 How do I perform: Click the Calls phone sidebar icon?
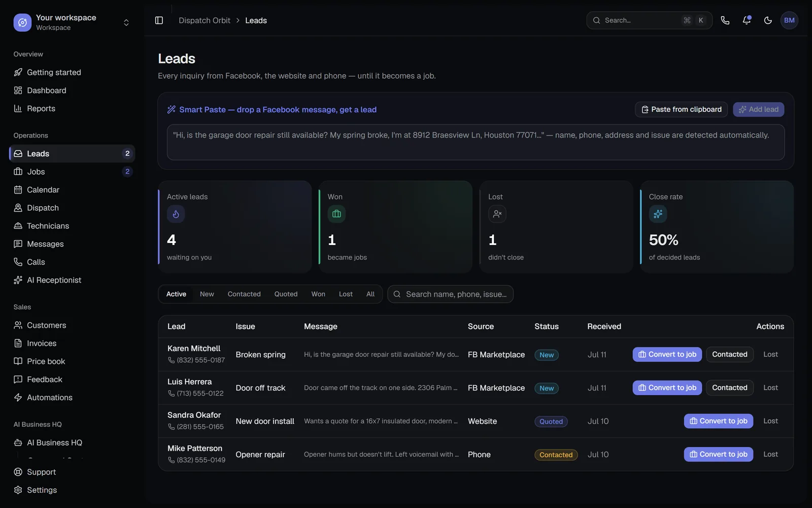[x=18, y=262]
